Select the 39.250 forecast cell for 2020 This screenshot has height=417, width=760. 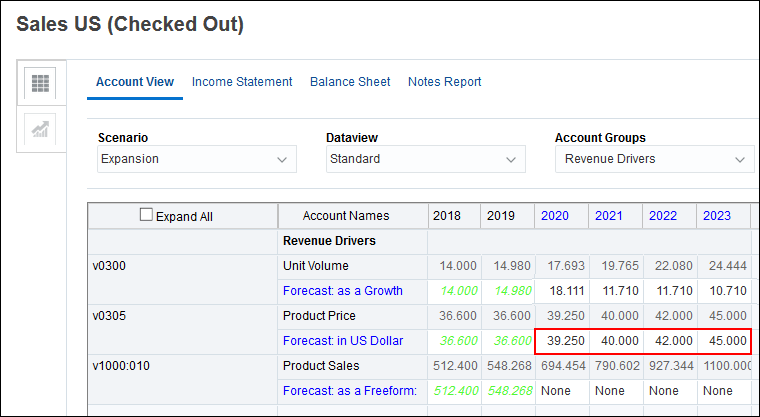click(x=562, y=341)
